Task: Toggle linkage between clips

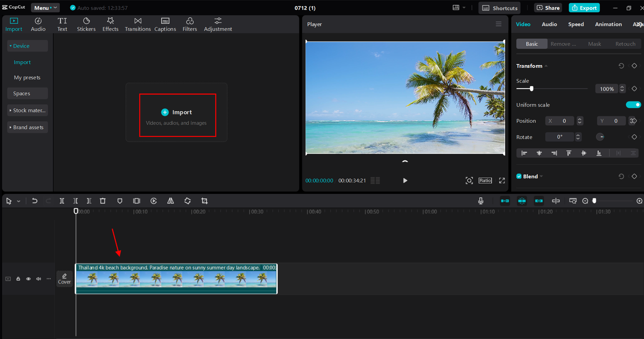Action: pos(539,201)
